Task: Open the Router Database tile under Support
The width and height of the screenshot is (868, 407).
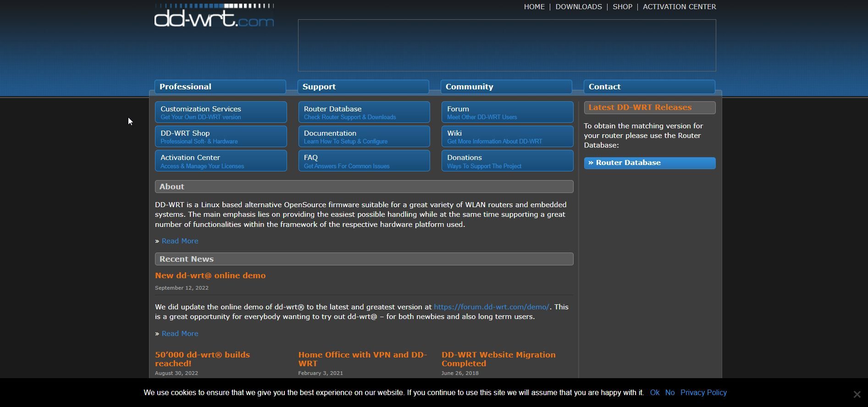Action: (364, 112)
